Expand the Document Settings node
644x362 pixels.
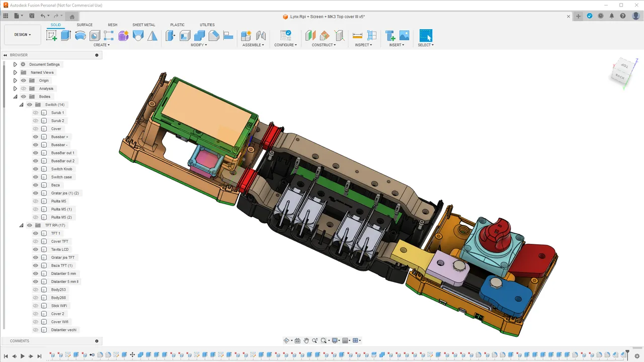(15, 64)
